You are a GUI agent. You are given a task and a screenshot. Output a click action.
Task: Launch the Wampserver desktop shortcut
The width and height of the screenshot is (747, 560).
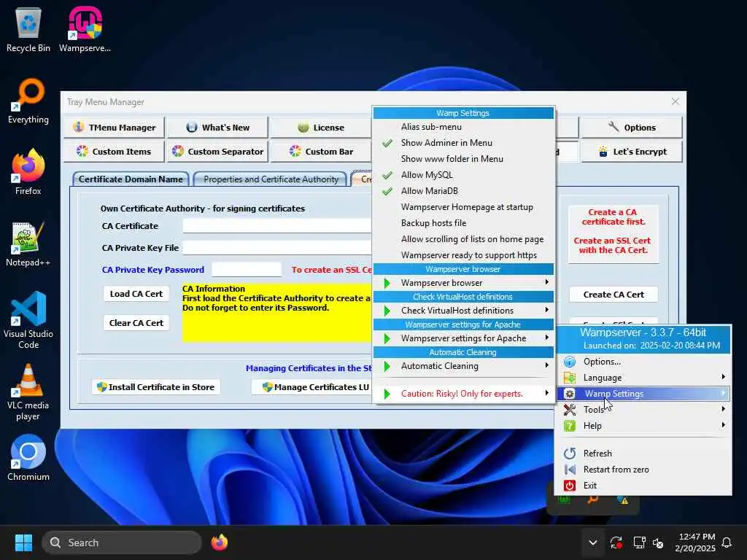[85, 29]
